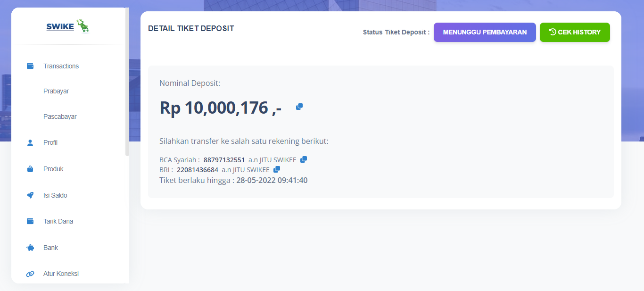644x291 pixels.
Task: Click the person icon beside Profil
Action: pos(30,143)
